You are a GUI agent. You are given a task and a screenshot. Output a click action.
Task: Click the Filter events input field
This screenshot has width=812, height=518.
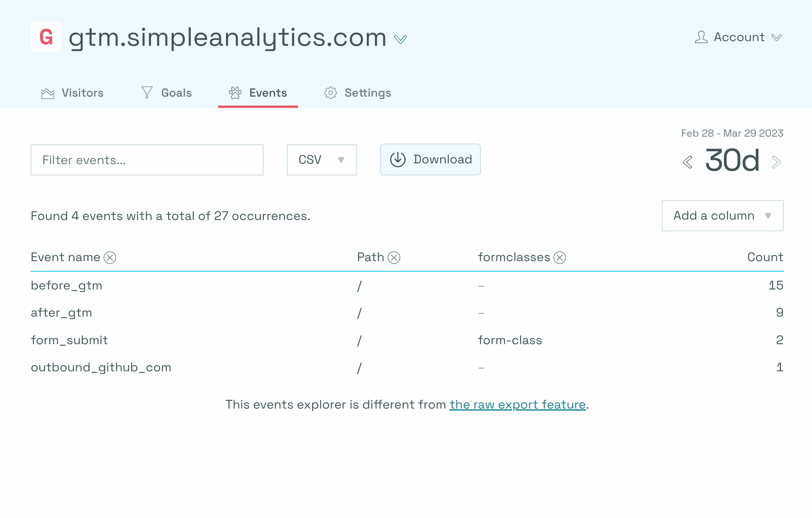[x=147, y=159]
